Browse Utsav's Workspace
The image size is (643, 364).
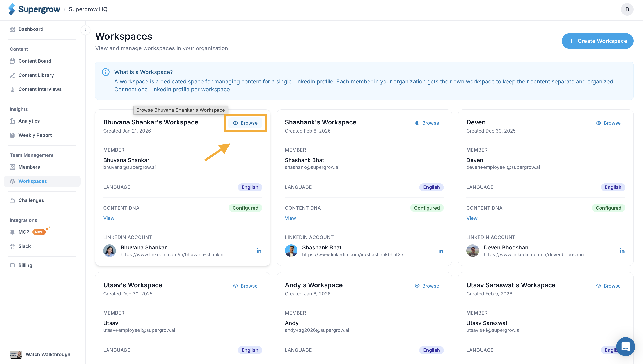point(245,286)
